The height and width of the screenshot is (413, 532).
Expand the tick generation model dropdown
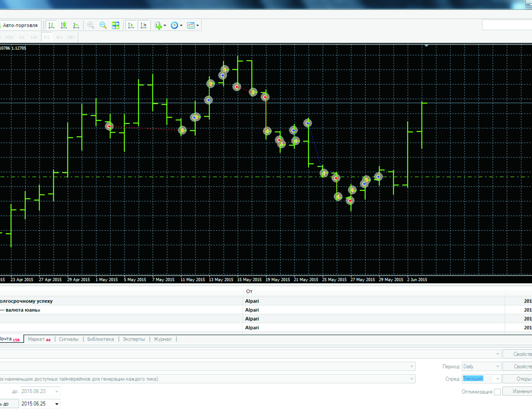(412, 379)
